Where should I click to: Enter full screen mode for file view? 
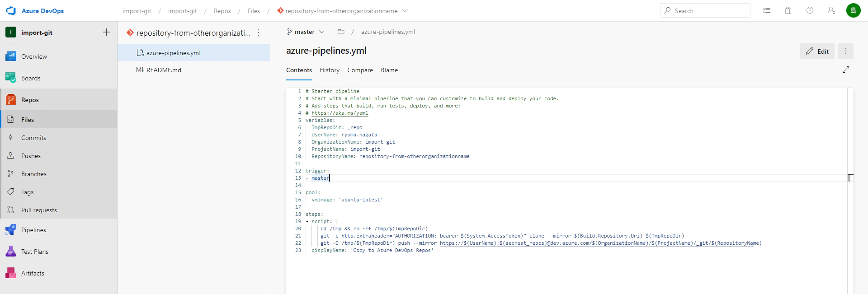tap(846, 70)
